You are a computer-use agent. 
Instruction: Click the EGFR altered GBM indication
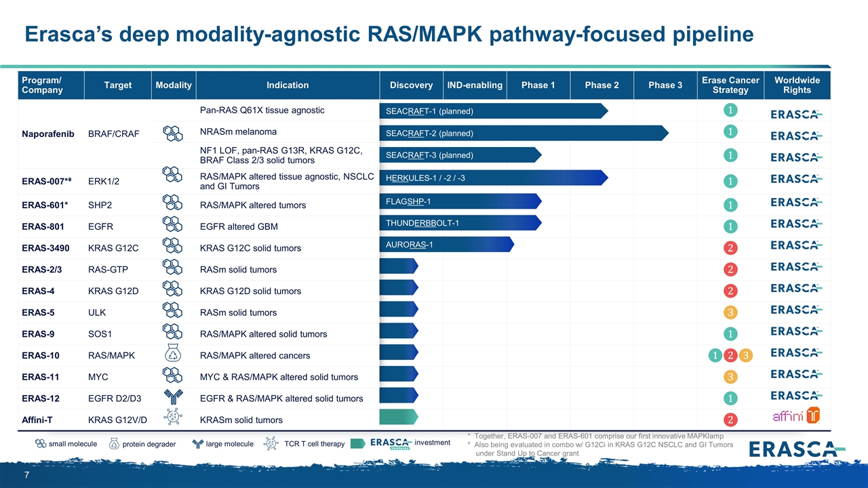click(x=239, y=226)
